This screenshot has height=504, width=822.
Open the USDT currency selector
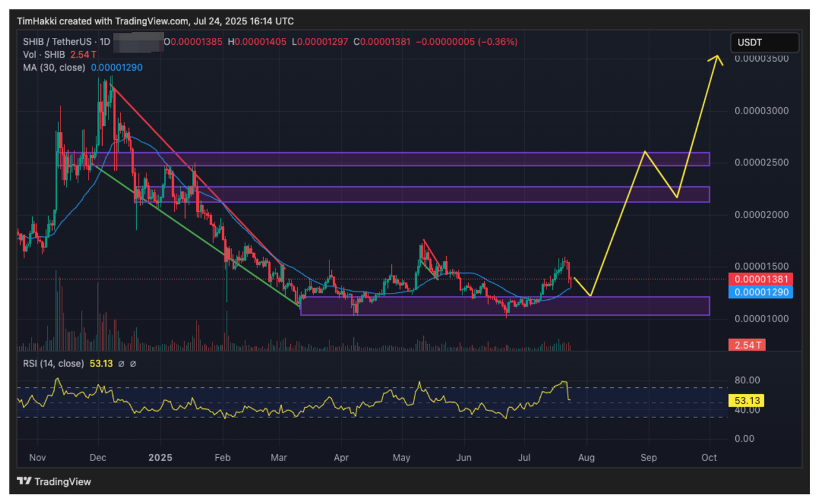[764, 42]
